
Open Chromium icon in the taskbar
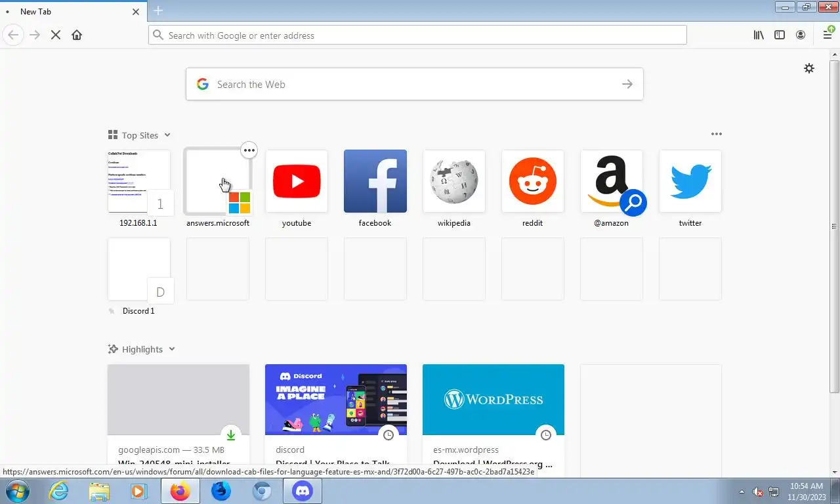click(x=262, y=491)
